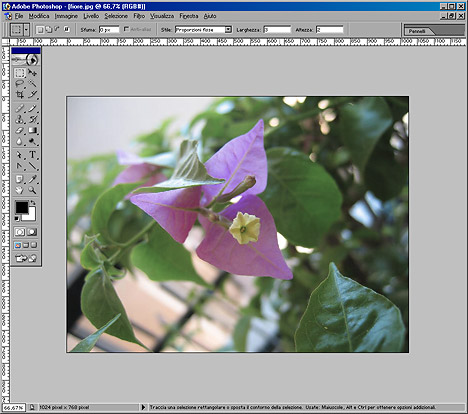This screenshot has height=414, width=468.
Task: Choose New Selection mode in options bar
Action: click(x=40, y=30)
